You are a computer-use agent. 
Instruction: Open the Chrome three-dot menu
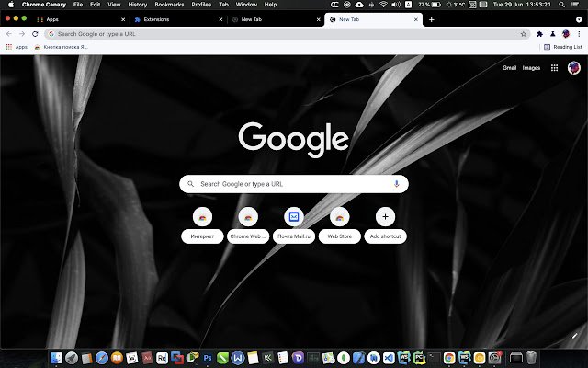[x=579, y=34]
